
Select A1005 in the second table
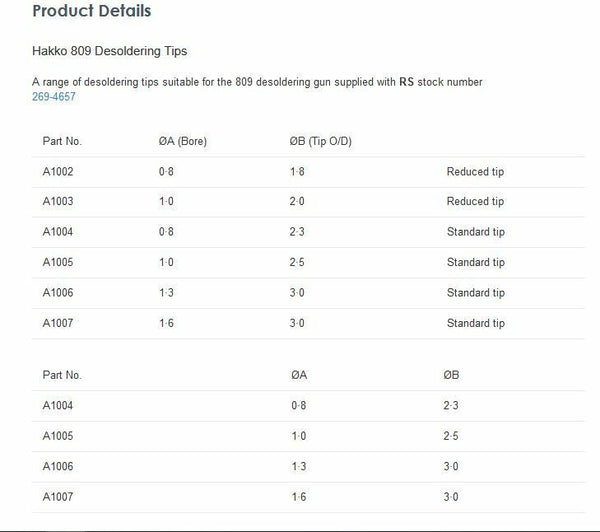[x=58, y=436]
